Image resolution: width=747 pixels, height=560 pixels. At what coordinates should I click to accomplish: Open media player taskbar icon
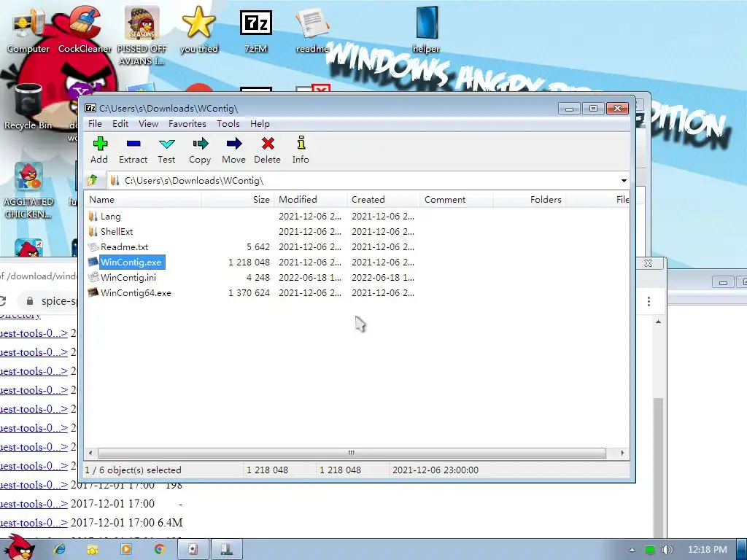click(x=125, y=549)
